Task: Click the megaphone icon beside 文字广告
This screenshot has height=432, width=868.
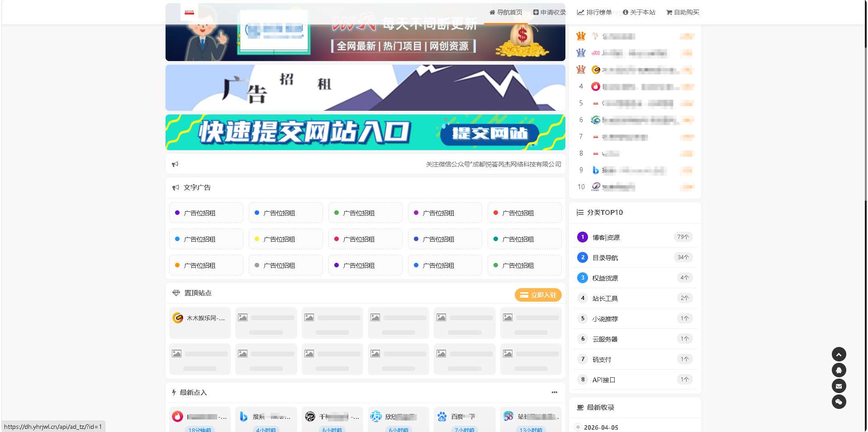Action: [175, 187]
